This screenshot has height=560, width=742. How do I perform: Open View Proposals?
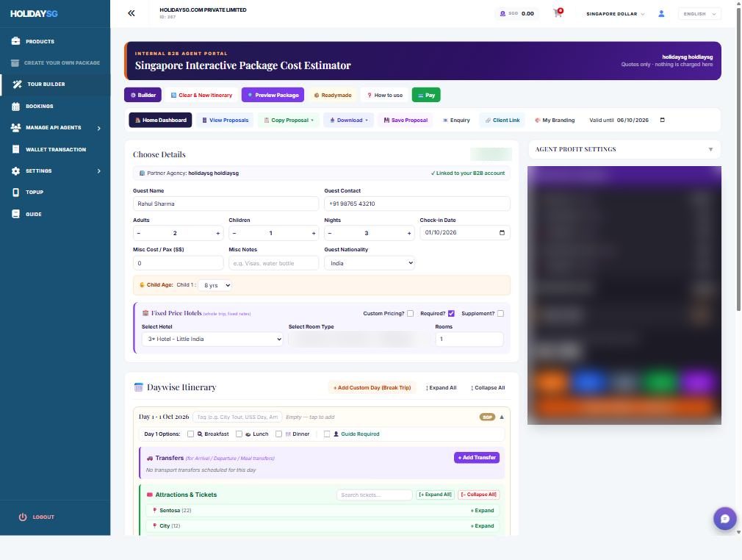coord(225,121)
